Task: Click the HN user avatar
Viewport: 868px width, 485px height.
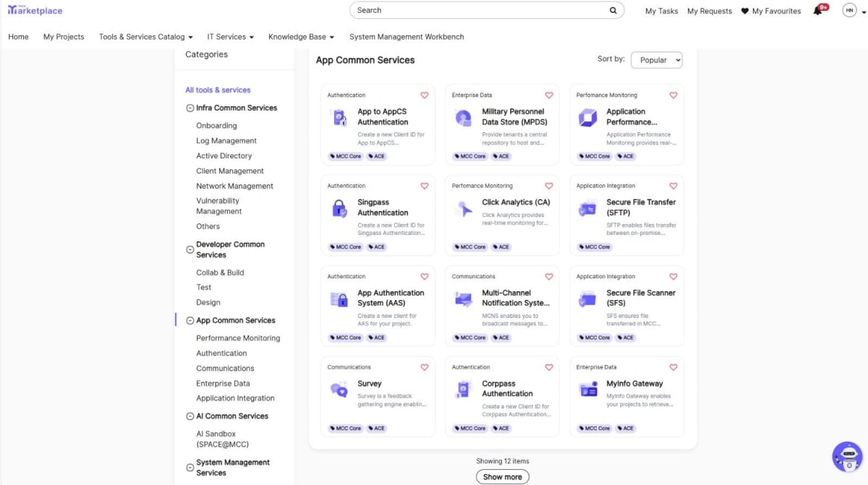Action: 849,10
